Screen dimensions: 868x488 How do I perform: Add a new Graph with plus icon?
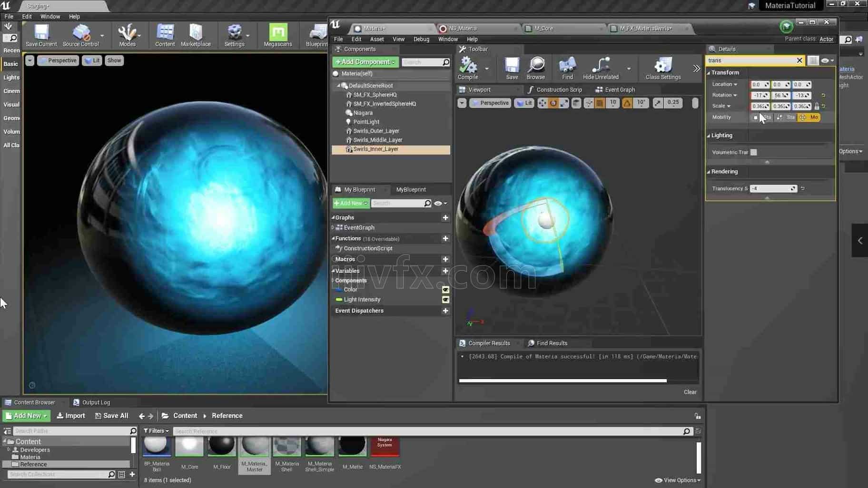point(445,217)
